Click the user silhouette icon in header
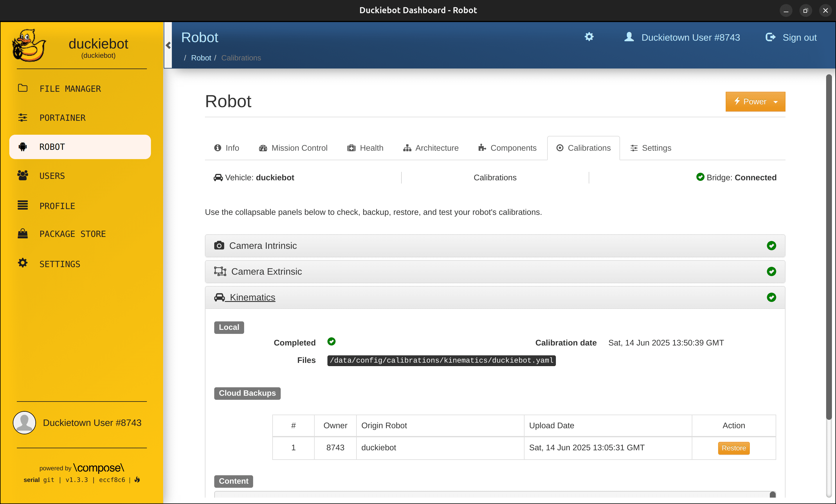 point(629,37)
